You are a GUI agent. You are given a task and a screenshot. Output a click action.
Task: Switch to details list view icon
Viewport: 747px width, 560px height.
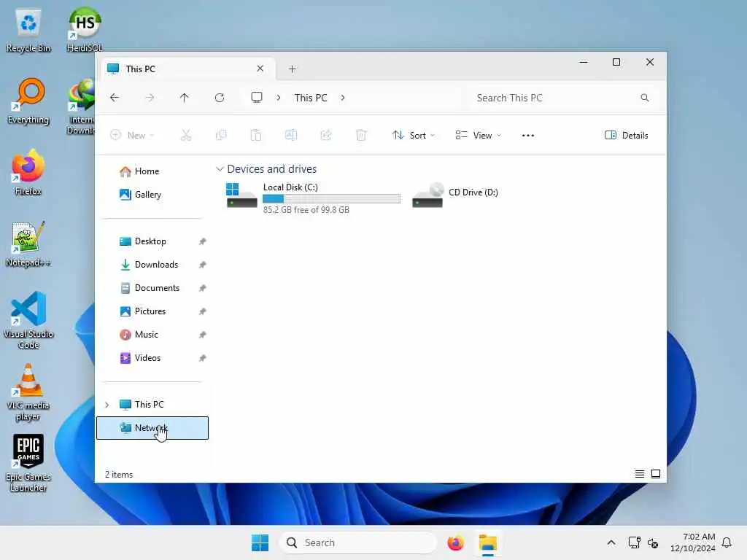click(639, 474)
